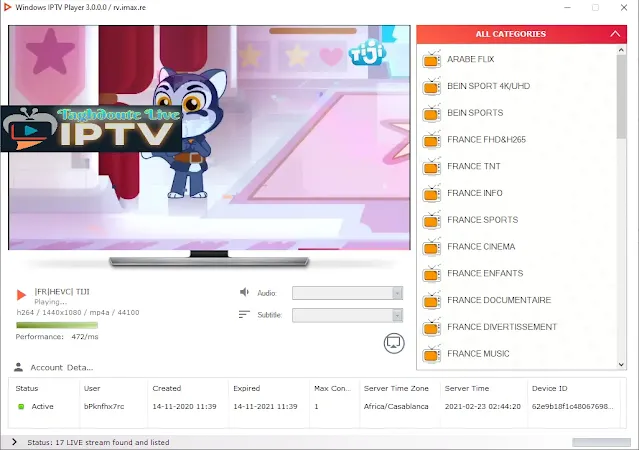Click the [FR|HEVC] TIJI channel title

(62, 291)
